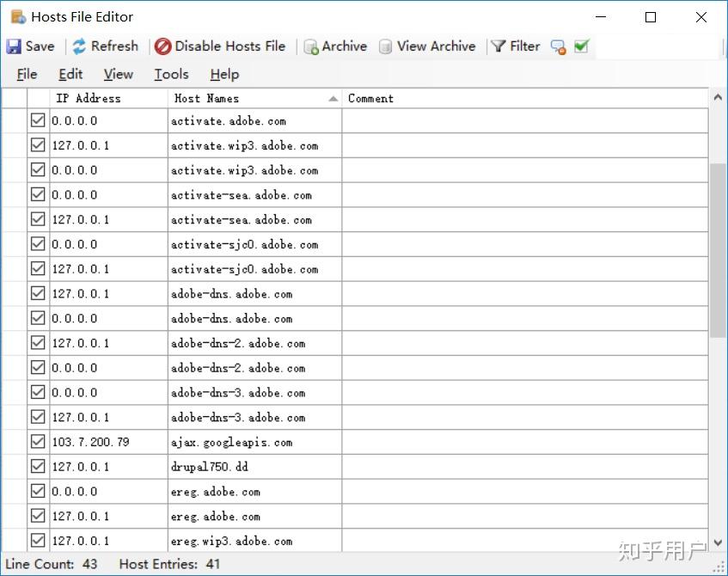This screenshot has width=728, height=576.
Task: Sort by the IP Address column header
Action: pyautogui.click(x=108, y=99)
